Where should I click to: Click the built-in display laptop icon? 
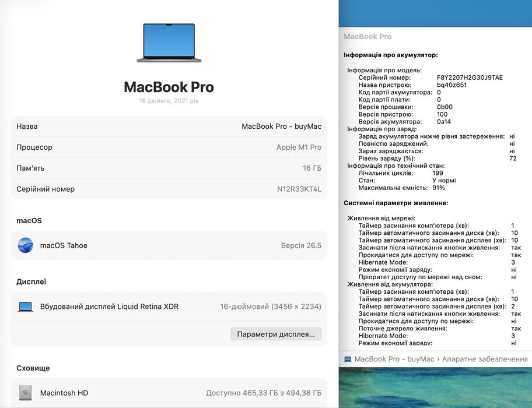26,307
